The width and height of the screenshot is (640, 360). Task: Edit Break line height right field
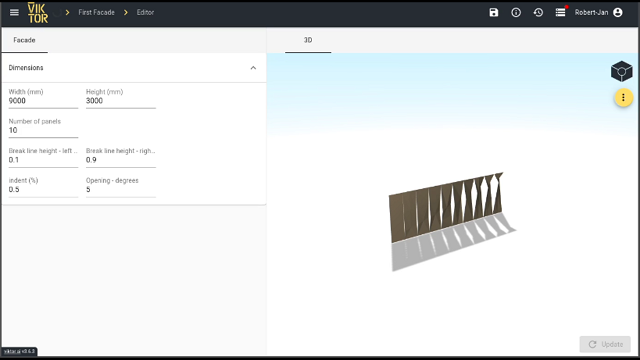[x=121, y=160]
